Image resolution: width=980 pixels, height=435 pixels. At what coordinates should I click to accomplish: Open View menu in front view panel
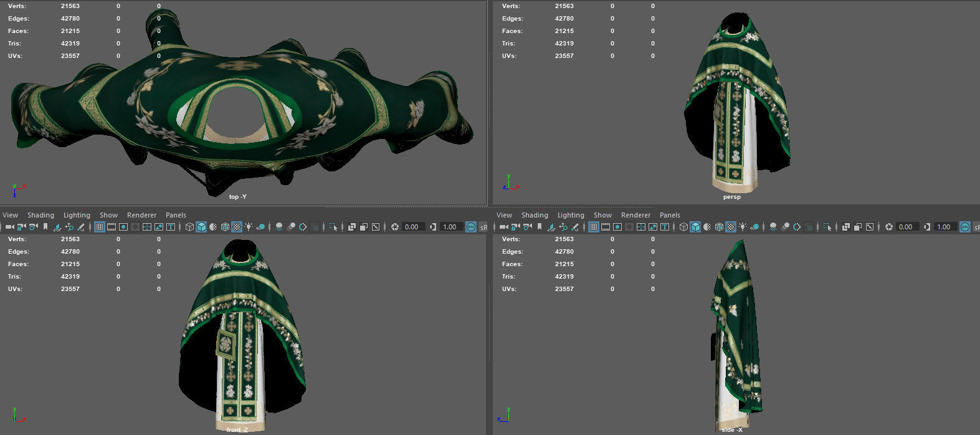click(11, 215)
